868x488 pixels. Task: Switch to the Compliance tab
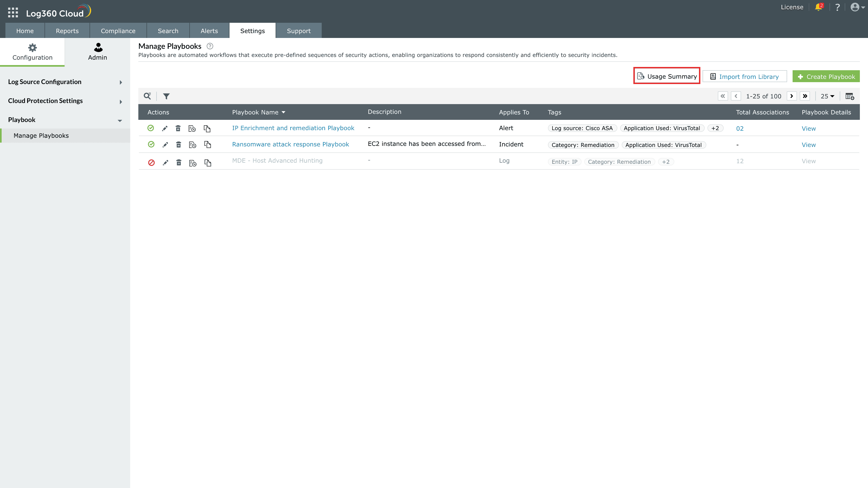tap(118, 31)
